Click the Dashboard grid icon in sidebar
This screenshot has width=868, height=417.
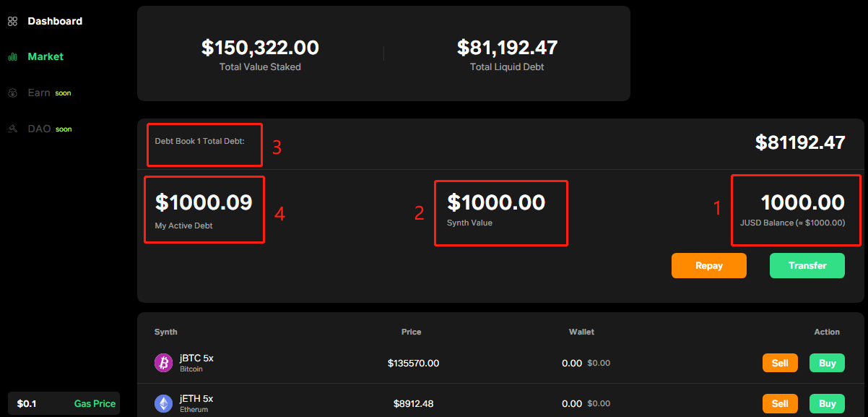click(12, 22)
